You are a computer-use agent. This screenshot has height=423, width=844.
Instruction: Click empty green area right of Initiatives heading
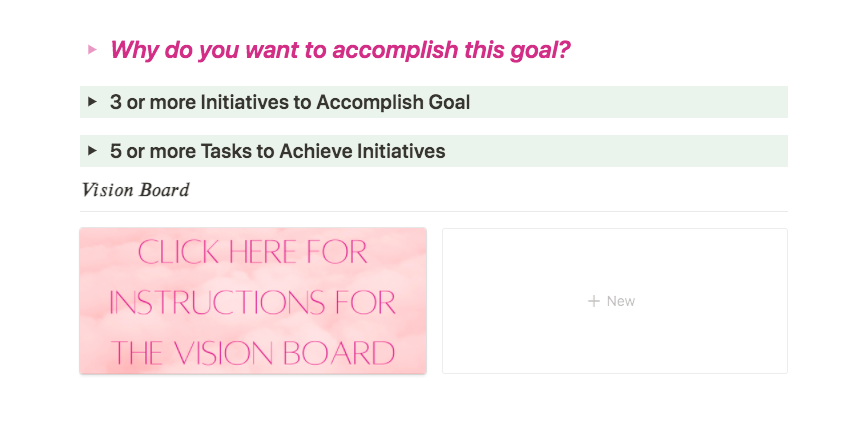pyautogui.click(x=630, y=102)
